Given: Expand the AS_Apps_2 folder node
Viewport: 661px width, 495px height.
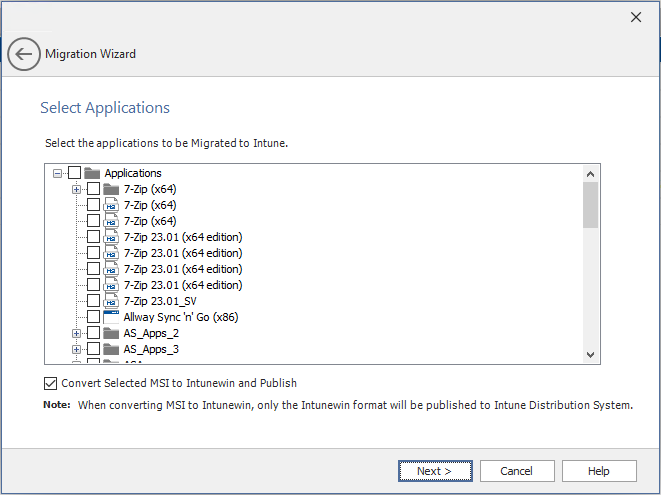Looking at the screenshot, I should point(76,333).
